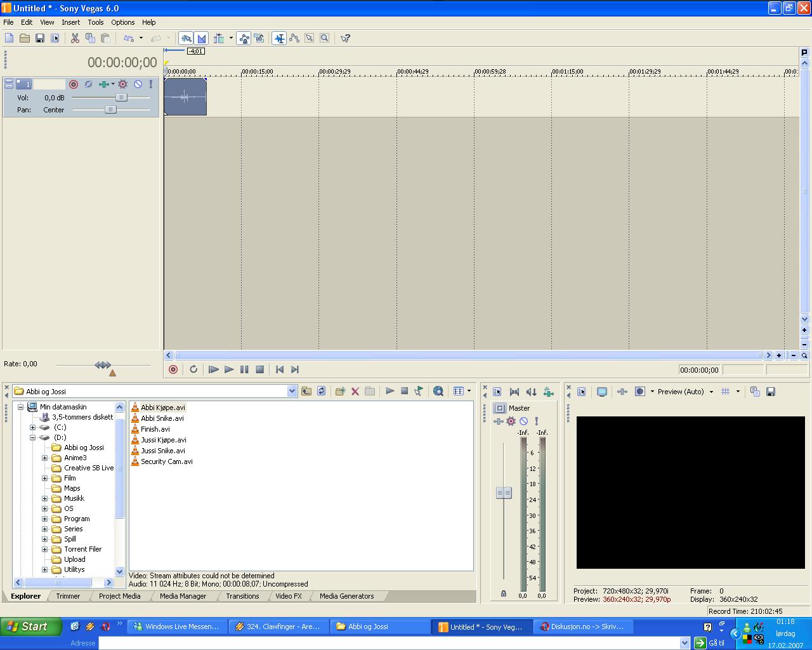Viewport: 812px width, 650px height.
Task: Cut selection with the scissors icon
Action: coord(75,38)
